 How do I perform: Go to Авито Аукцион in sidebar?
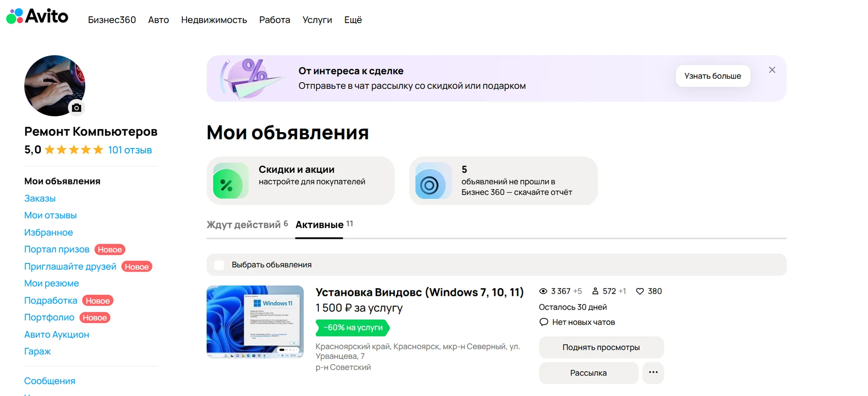(57, 334)
